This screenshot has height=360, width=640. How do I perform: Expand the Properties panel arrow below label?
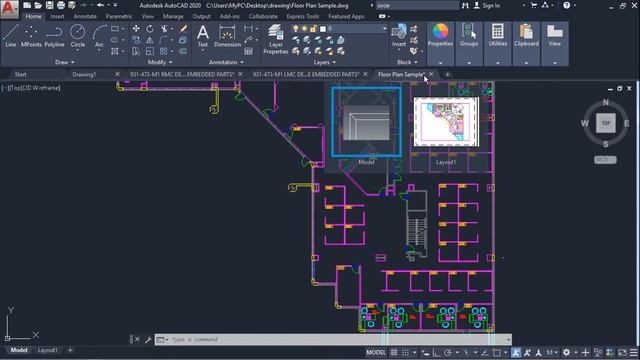[x=440, y=62]
